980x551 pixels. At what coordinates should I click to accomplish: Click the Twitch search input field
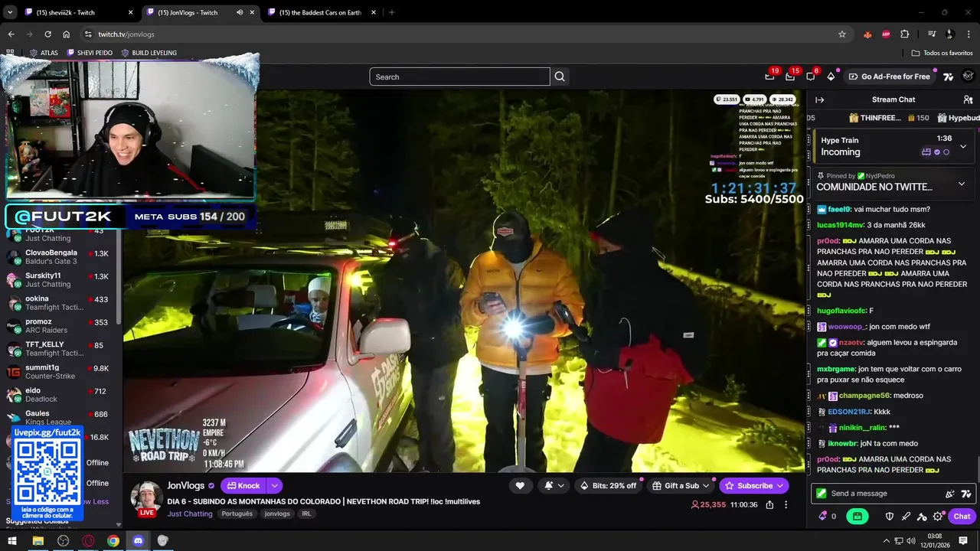click(x=459, y=77)
